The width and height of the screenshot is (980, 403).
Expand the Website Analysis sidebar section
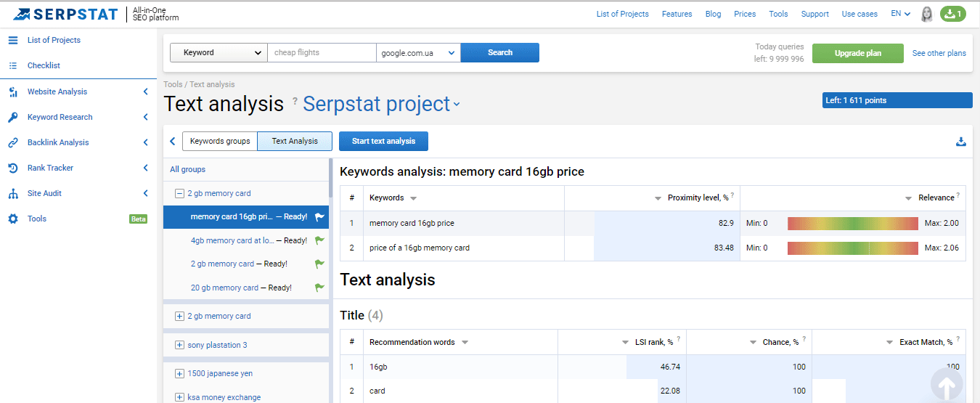[x=146, y=91]
